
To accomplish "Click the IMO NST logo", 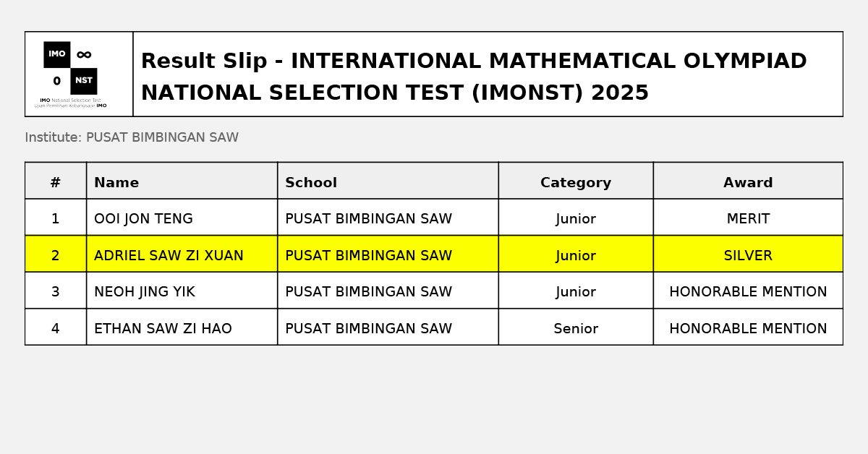I will [70, 74].
